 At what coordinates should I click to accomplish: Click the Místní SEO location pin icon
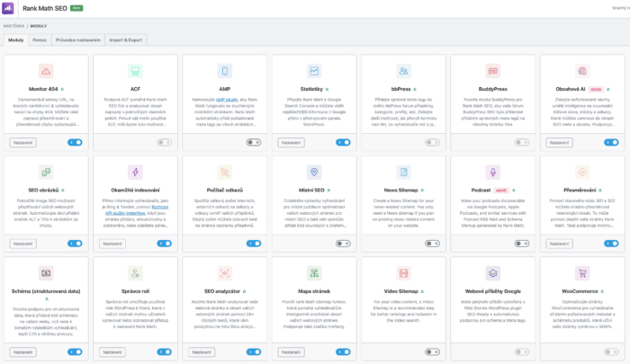click(314, 172)
